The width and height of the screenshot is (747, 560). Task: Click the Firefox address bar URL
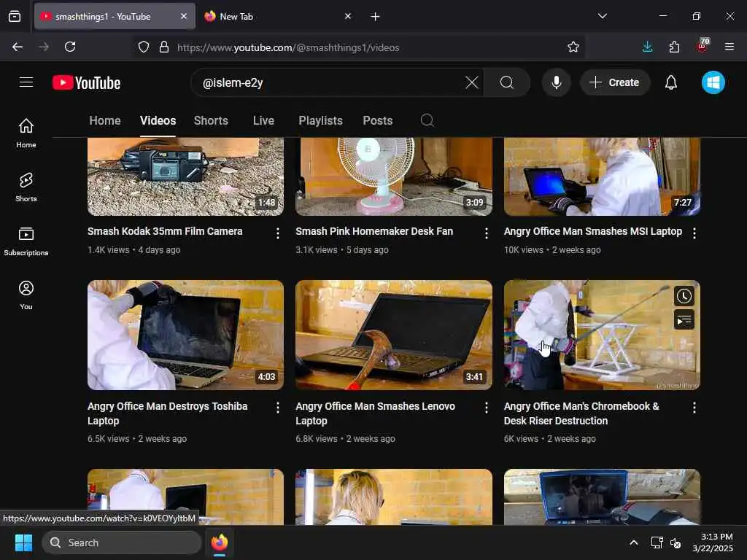tap(288, 47)
